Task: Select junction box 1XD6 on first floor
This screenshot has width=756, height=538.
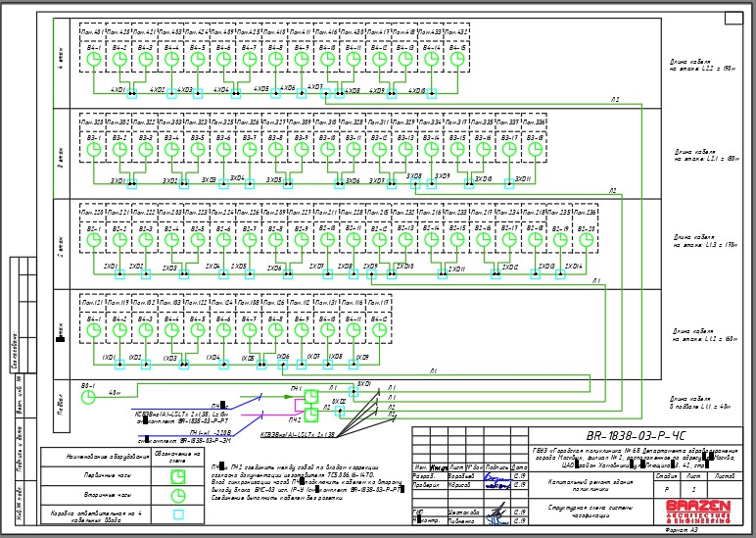Action: click(x=282, y=365)
